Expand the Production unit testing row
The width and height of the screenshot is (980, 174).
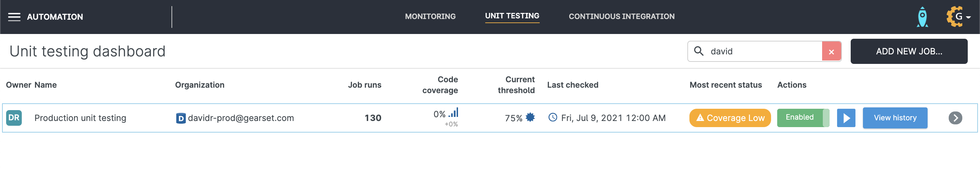[x=955, y=118]
